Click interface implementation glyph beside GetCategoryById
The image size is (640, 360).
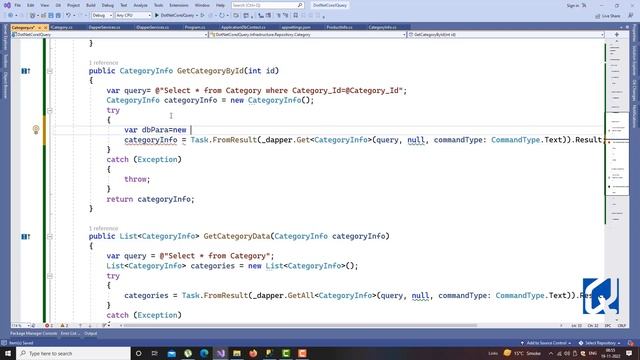pyautogui.click(x=25, y=71)
